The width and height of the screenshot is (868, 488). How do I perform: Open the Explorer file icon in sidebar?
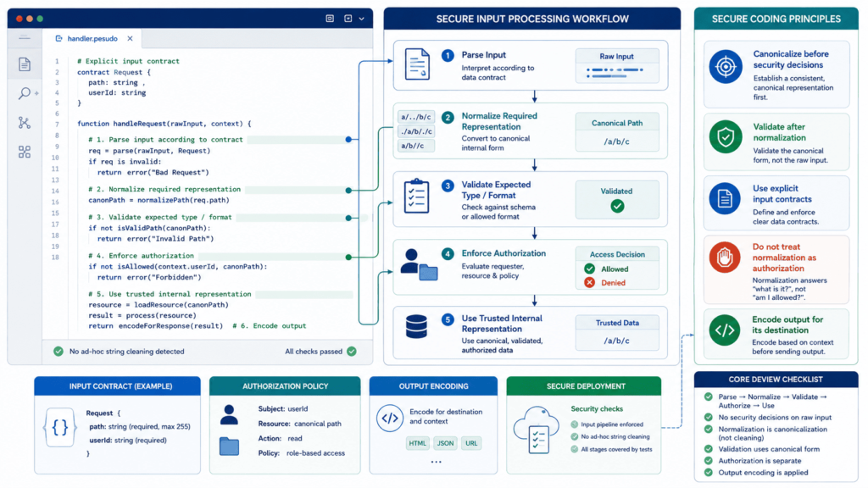point(25,64)
